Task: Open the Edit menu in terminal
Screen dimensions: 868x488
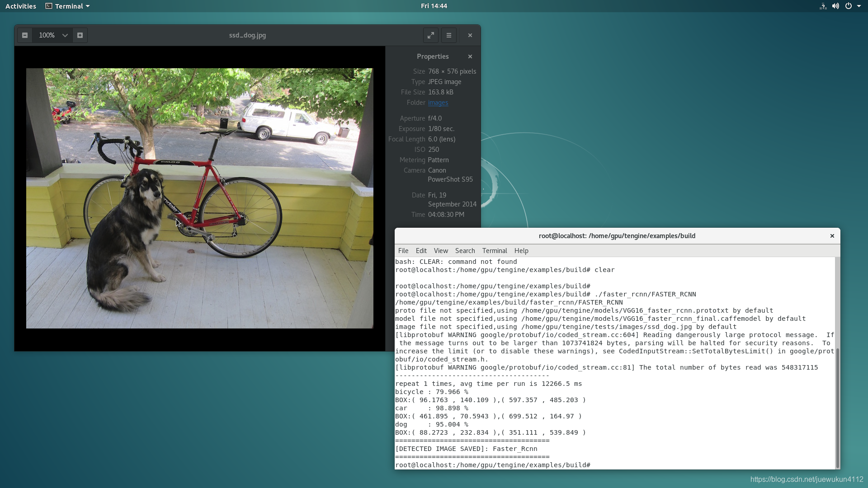Action: click(421, 251)
